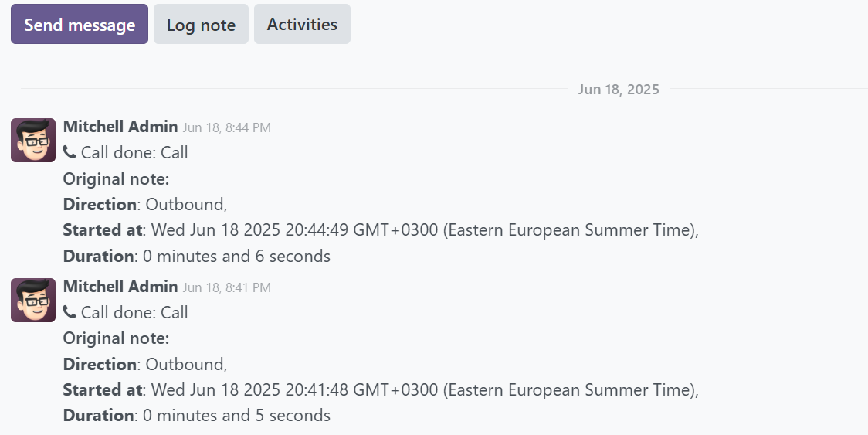Viewport: 868px width, 435px height.
Task: Click Original note label in the 8:44 PM message
Action: click(x=116, y=178)
